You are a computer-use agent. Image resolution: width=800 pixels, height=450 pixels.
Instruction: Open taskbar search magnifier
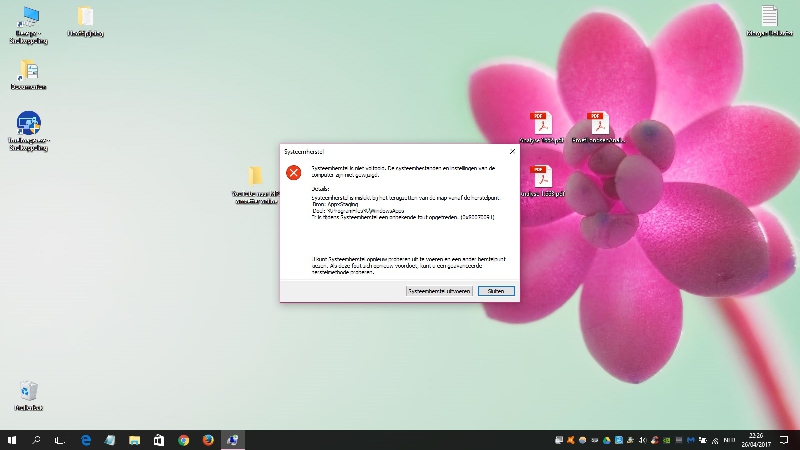tap(37, 440)
